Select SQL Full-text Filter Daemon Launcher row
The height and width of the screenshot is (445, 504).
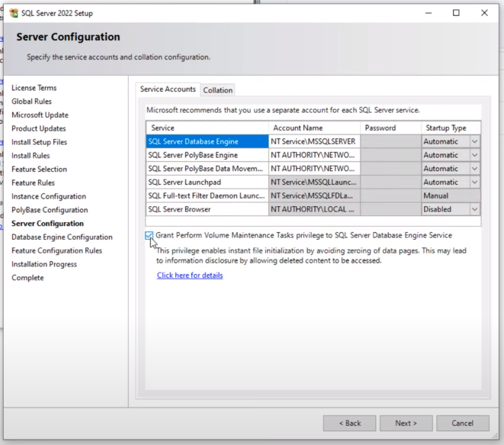pos(207,195)
